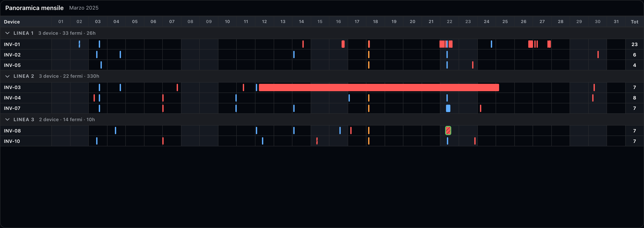Viewport: 644px width, 228px height.
Task: Click the red marker on INV-02 day 30
Action: (x=598, y=55)
